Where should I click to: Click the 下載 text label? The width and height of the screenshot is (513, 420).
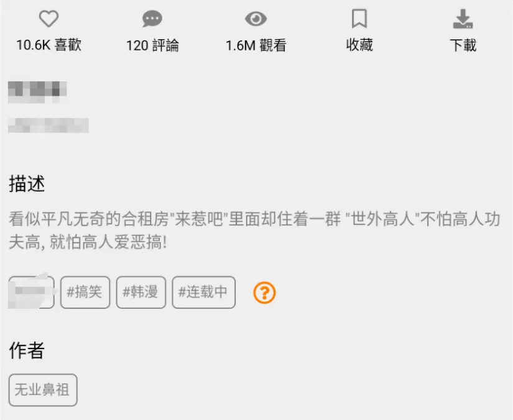click(x=463, y=45)
